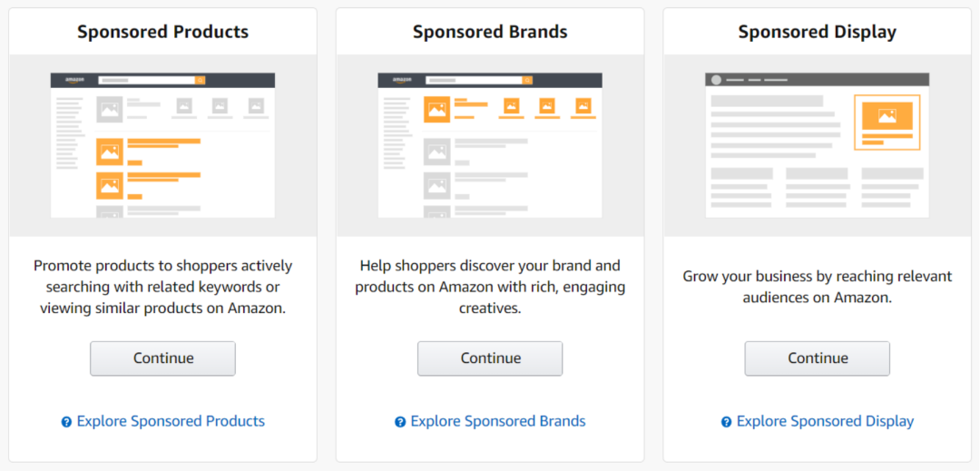Open the Explore Sponsored Display link
Viewport: 980px width, 471px height.
[x=825, y=422]
